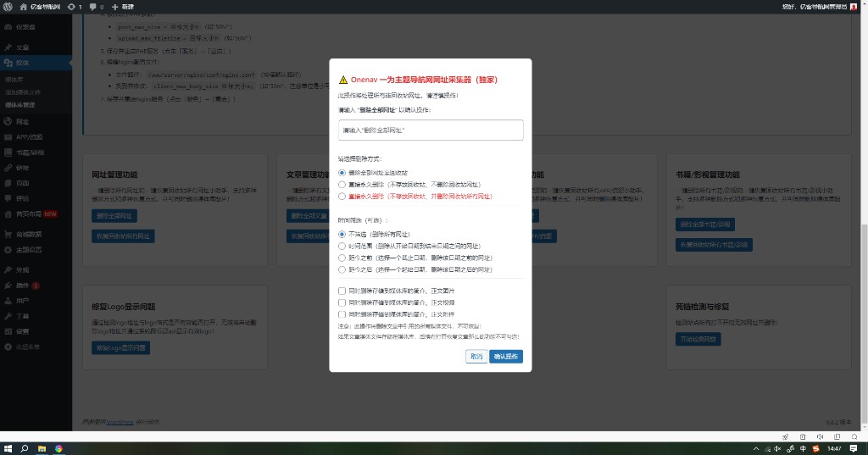Open the 首页布局 NEW item in sidebar

pos(36,214)
